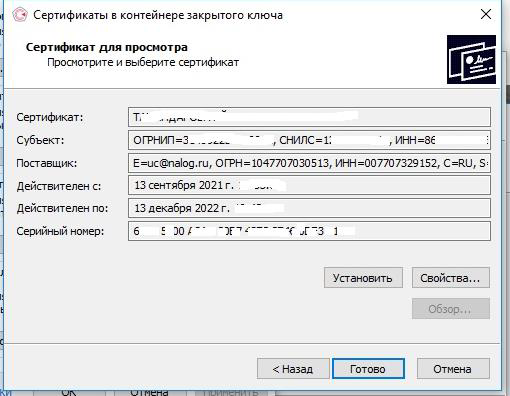Click into the Субъект field
This screenshot has width=510, height=396.
coord(309,140)
